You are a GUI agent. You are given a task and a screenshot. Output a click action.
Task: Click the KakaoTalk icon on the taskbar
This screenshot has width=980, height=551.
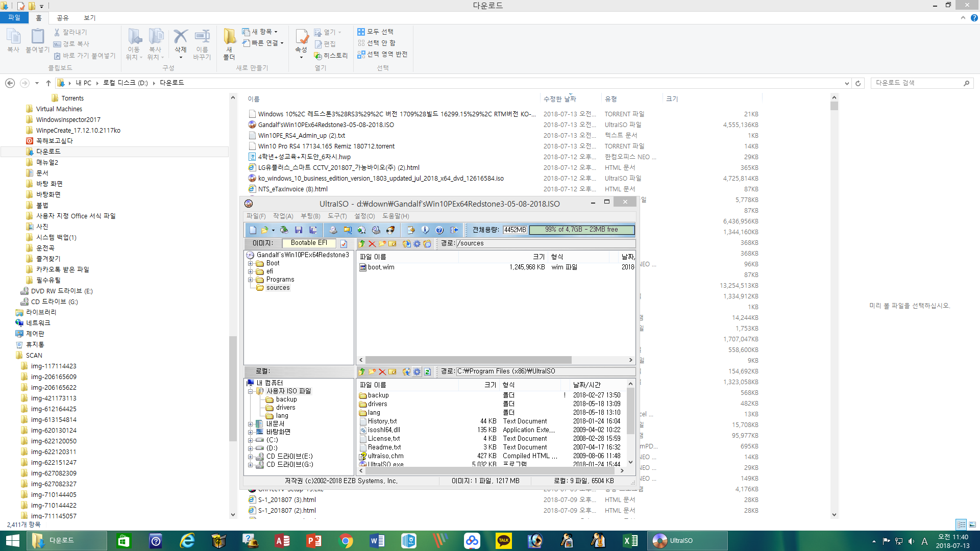504,541
